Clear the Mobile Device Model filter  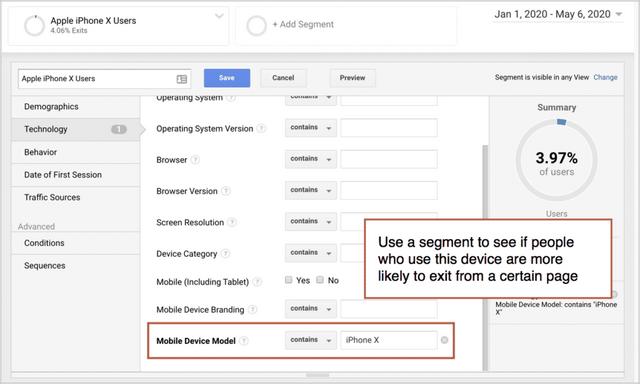(444, 340)
